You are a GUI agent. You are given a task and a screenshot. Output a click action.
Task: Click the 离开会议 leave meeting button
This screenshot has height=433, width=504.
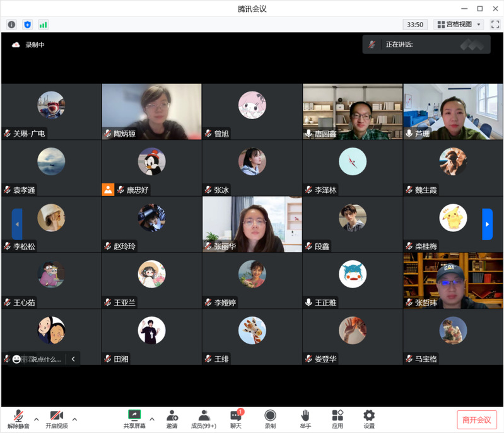tap(476, 420)
